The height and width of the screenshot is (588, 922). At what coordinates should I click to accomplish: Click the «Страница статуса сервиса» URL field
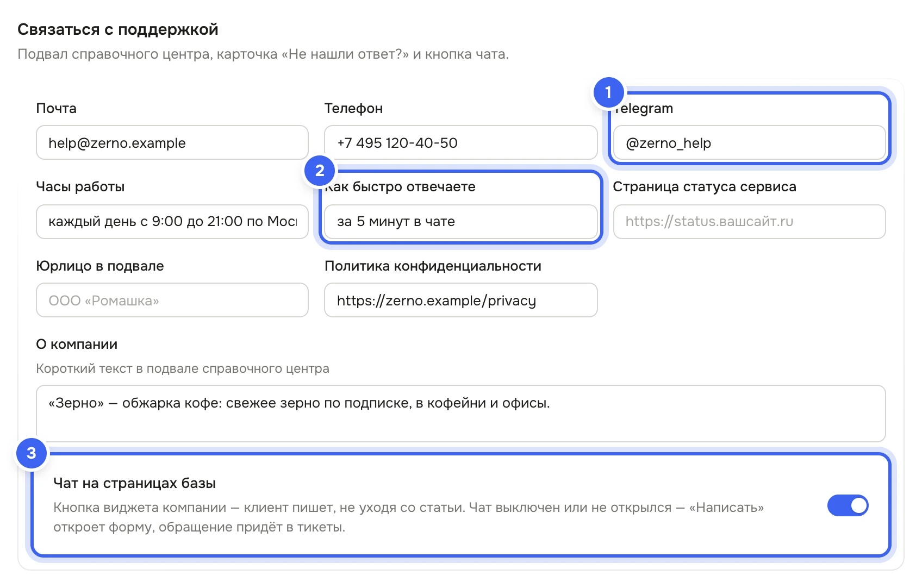pyautogui.click(x=750, y=222)
